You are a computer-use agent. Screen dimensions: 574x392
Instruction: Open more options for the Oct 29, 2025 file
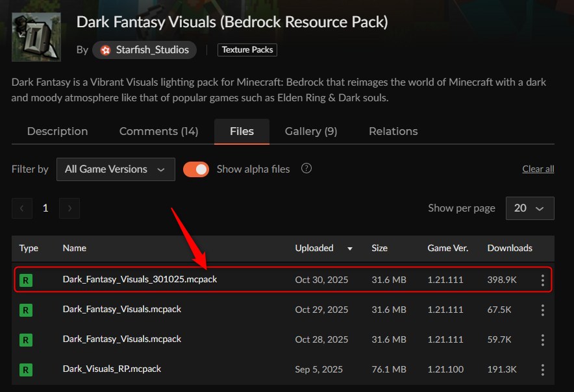click(x=543, y=310)
